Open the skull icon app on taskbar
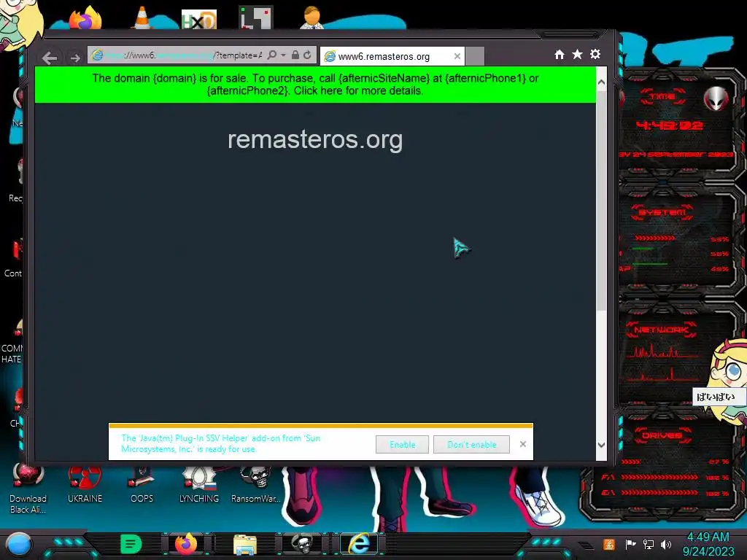 point(302,544)
